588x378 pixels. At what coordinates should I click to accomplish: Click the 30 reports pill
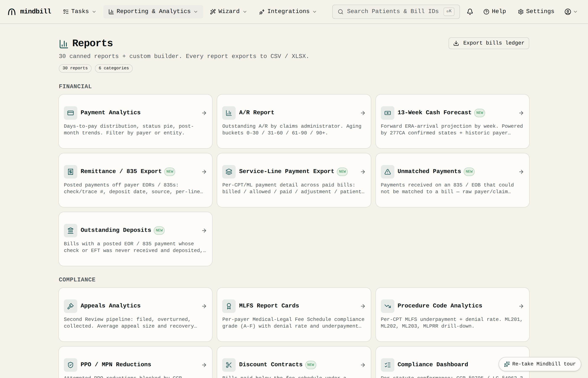[75, 68]
